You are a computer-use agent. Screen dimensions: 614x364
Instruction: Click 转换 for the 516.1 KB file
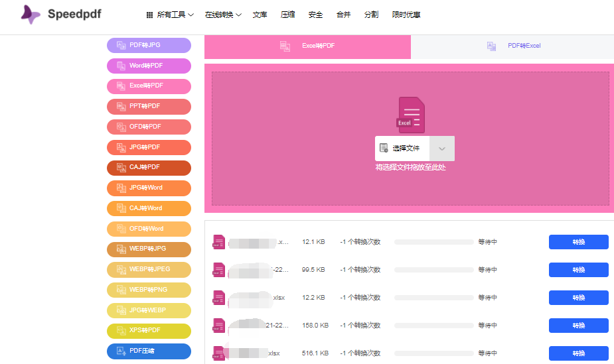point(578,353)
